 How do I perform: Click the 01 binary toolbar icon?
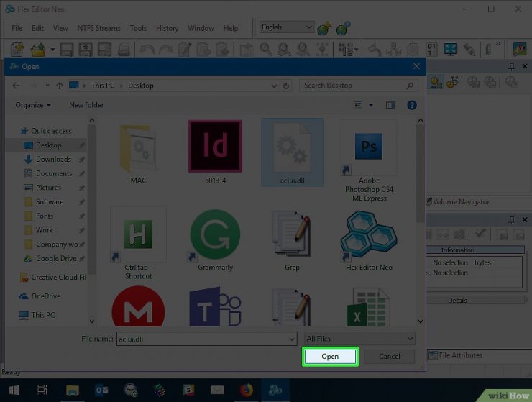pyautogui.click(x=431, y=50)
